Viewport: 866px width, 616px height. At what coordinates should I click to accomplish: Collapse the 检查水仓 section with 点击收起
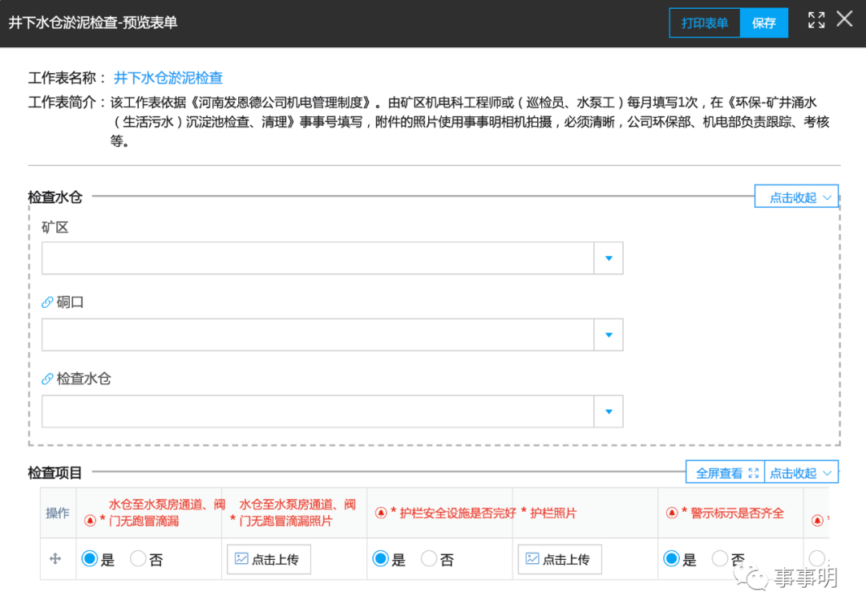click(796, 197)
